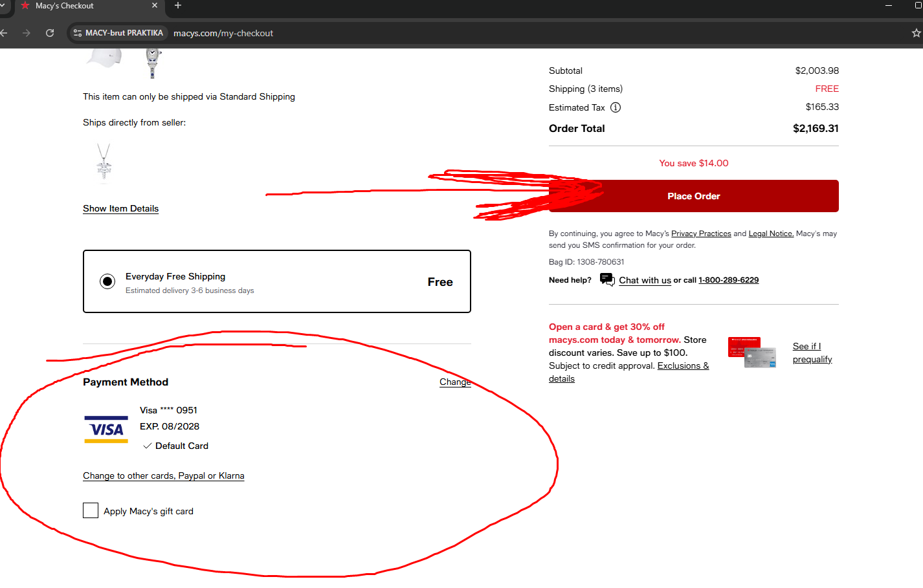Open Change to other cards, Paypal or Klarna
923x588 pixels.
point(163,475)
